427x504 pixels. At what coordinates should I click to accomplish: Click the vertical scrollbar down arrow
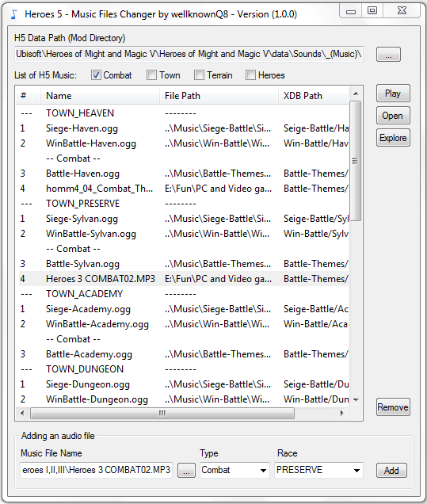pos(356,400)
